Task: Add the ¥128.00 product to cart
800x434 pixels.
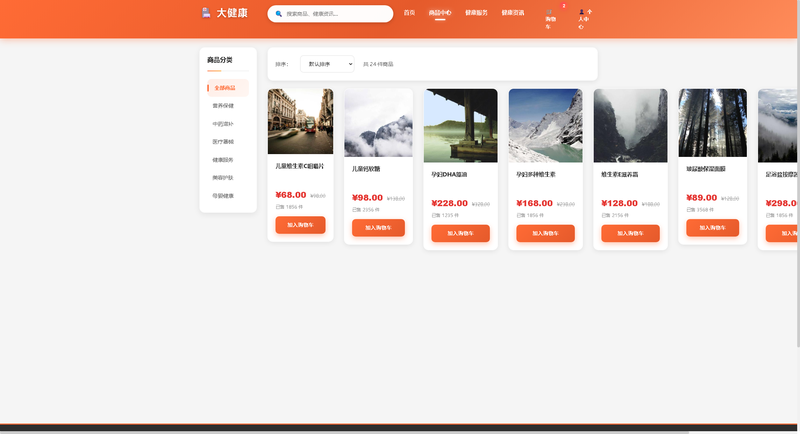Action: 630,233
